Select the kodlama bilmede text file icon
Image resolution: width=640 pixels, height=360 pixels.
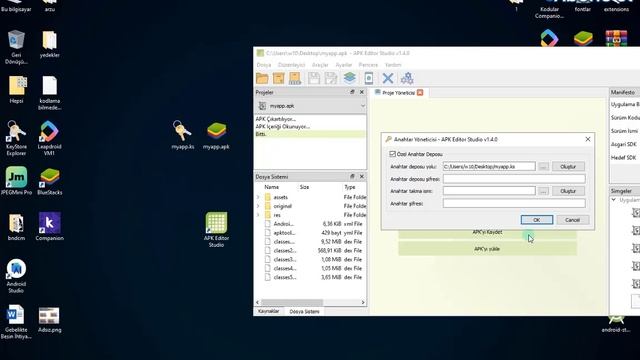click(49, 92)
